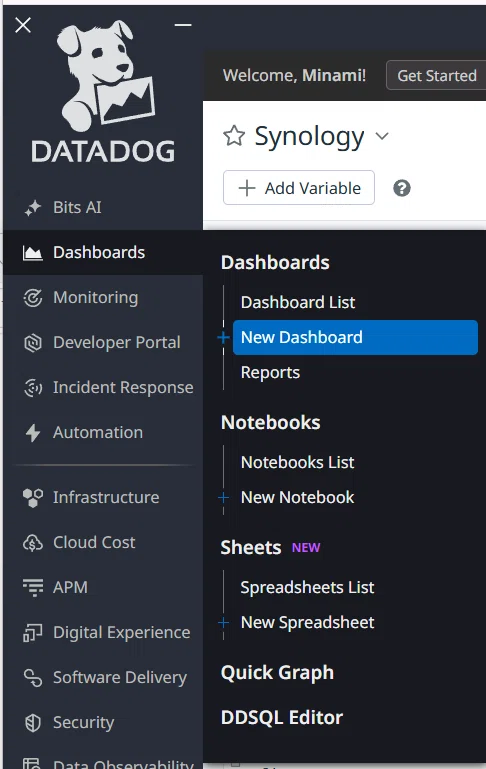486x769 pixels.
Task: Click the plus icon beside New Notebook
Action: (x=224, y=498)
